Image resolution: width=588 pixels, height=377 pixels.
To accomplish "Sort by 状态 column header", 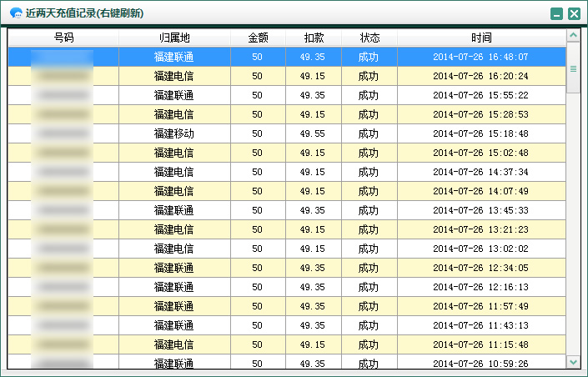I will pos(369,38).
